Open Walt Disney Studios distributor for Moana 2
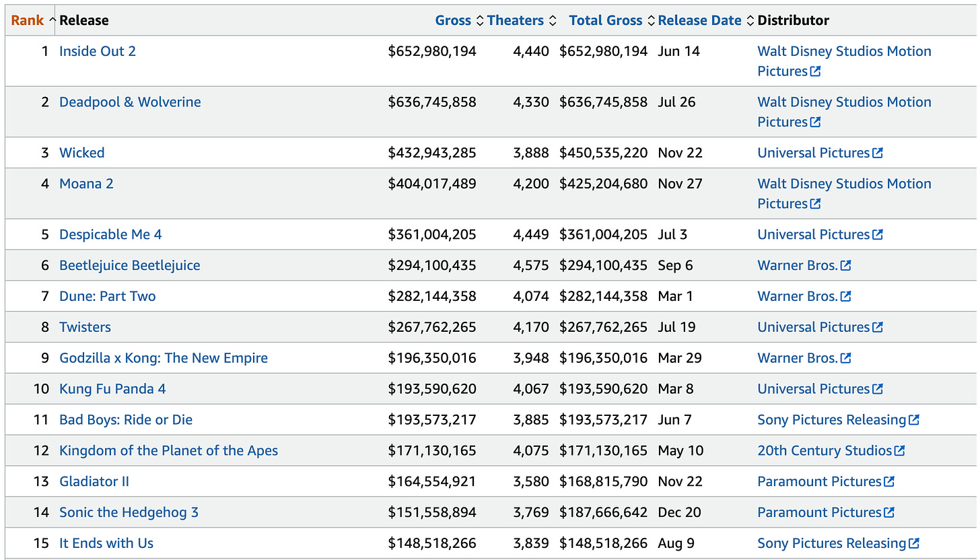Viewport: 980px width, 560px height. [x=844, y=194]
